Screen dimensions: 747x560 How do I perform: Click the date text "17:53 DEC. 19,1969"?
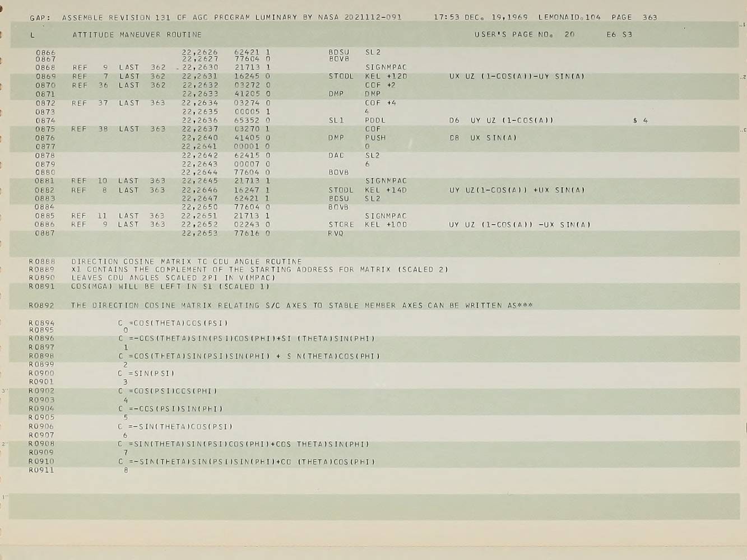click(481, 17)
